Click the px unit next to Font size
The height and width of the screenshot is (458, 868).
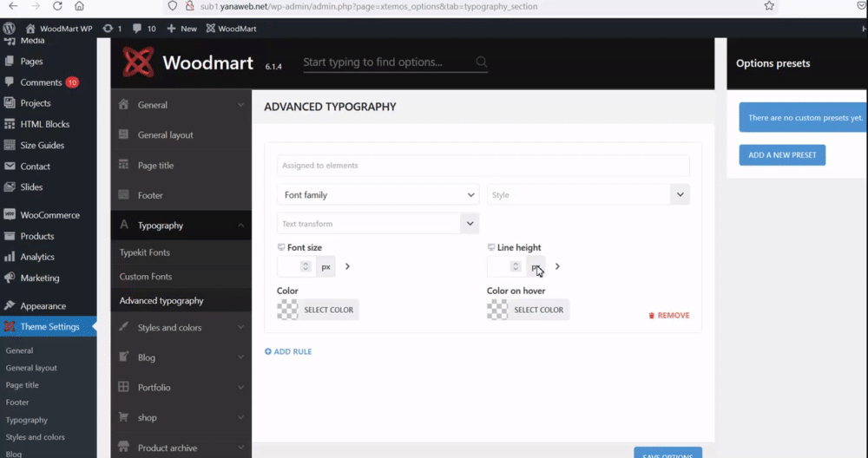(x=326, y=266)
